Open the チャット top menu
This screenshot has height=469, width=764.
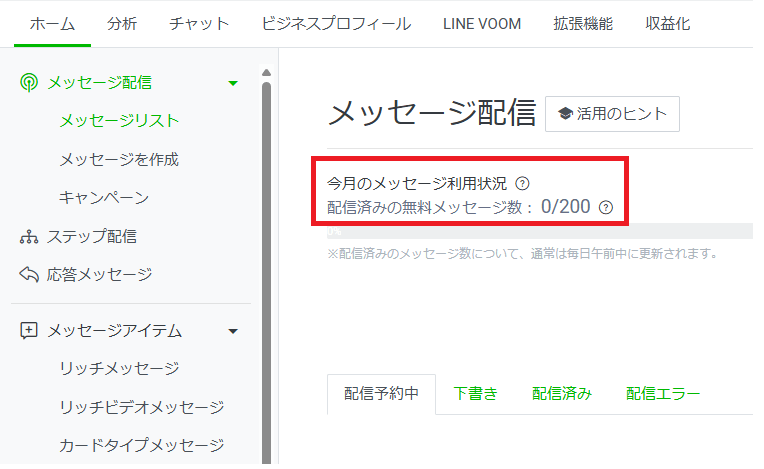[x=199, y=24]
